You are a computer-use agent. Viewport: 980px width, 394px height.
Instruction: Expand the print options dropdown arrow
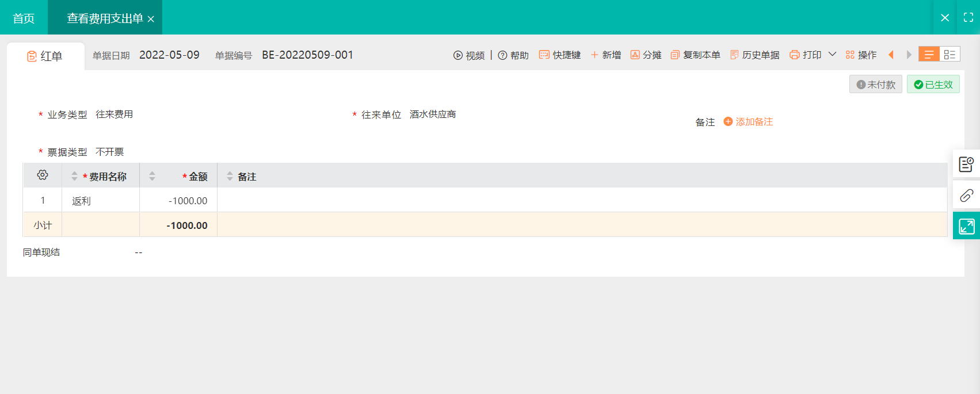pyautogui.click(x=832, y=55)
